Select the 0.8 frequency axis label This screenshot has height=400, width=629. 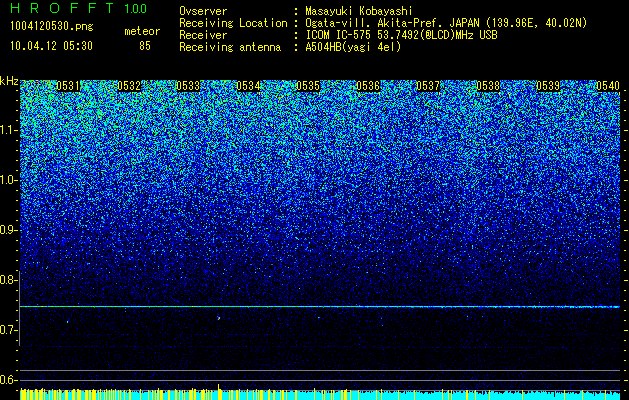pos(8,280)
